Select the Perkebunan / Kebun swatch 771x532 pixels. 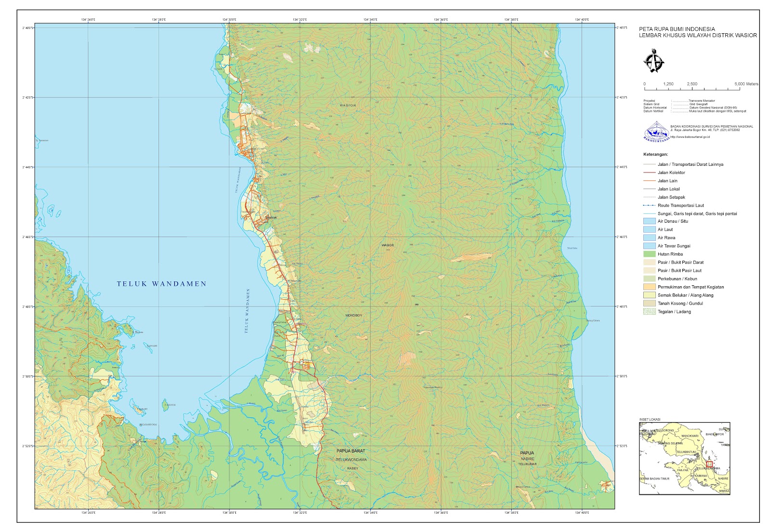(649, 279)
